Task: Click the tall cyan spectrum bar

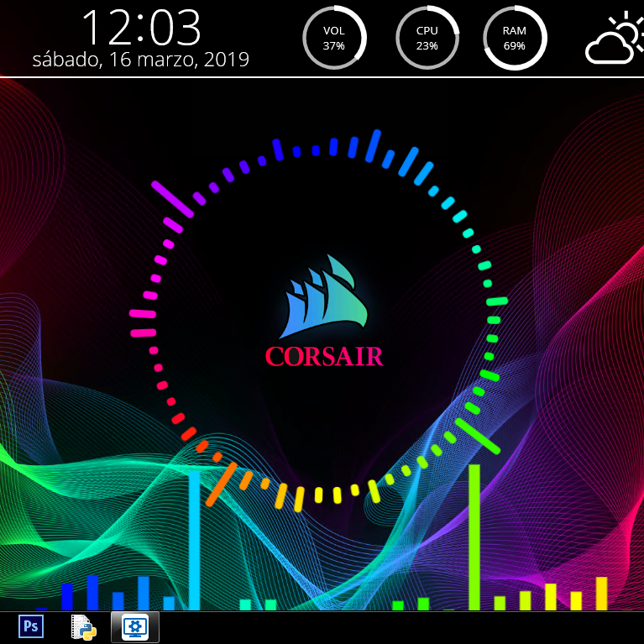Action: [x=194, y=540]
